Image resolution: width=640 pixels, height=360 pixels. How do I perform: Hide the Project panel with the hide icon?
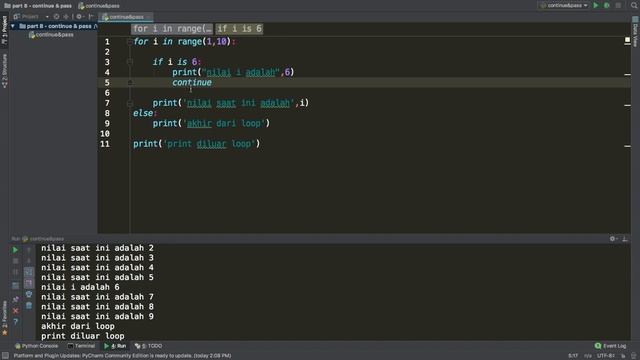click(x=91, y=17)
